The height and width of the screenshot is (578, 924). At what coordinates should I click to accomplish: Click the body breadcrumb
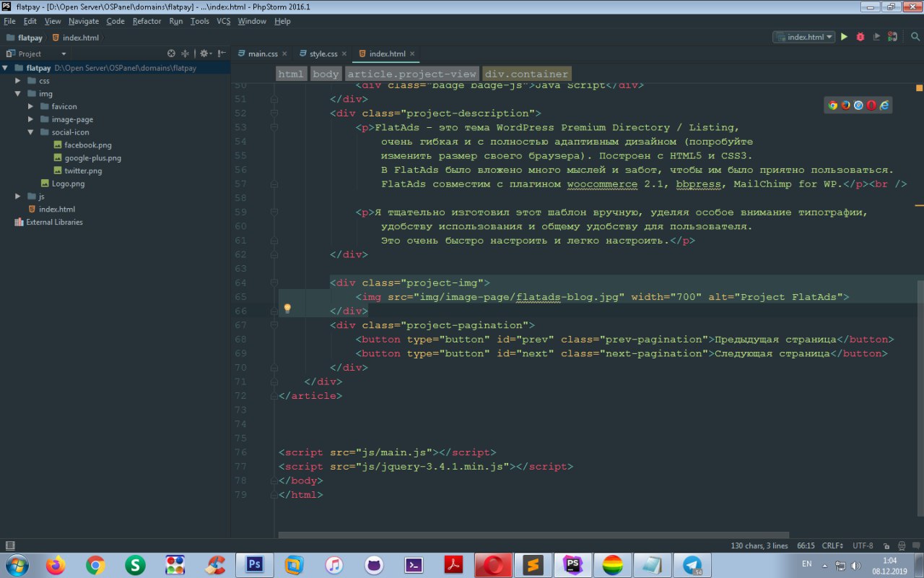click(x=326, y=74)
